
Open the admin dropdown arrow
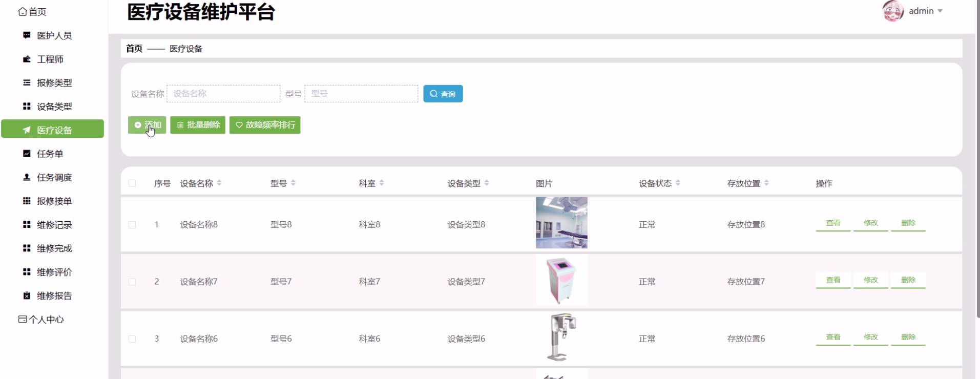pyautogui.click(x=940, y=11)
